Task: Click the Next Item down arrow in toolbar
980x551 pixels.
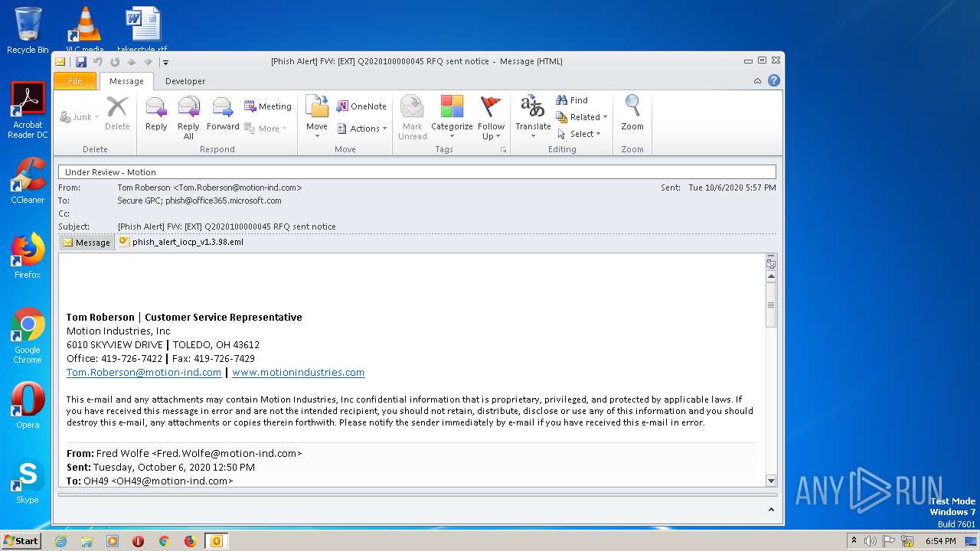Action: 148,62
